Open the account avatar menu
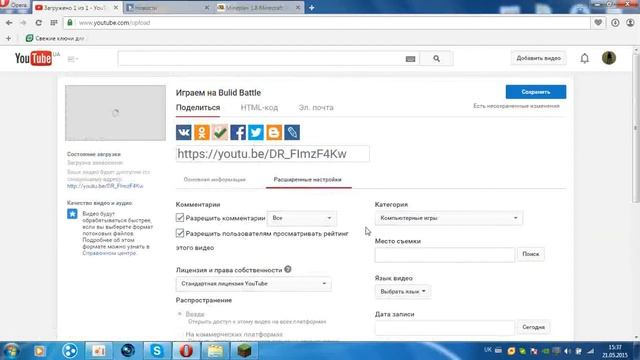Screen dimensions: 640x360 click(x=609, y=58)
